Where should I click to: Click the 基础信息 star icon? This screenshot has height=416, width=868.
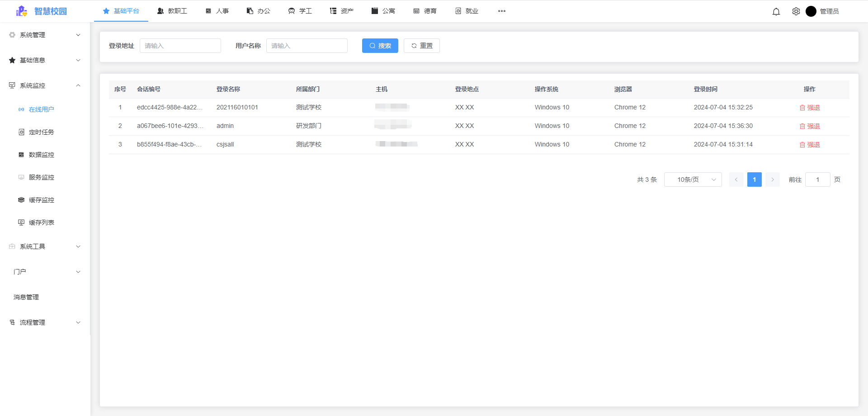12,60
